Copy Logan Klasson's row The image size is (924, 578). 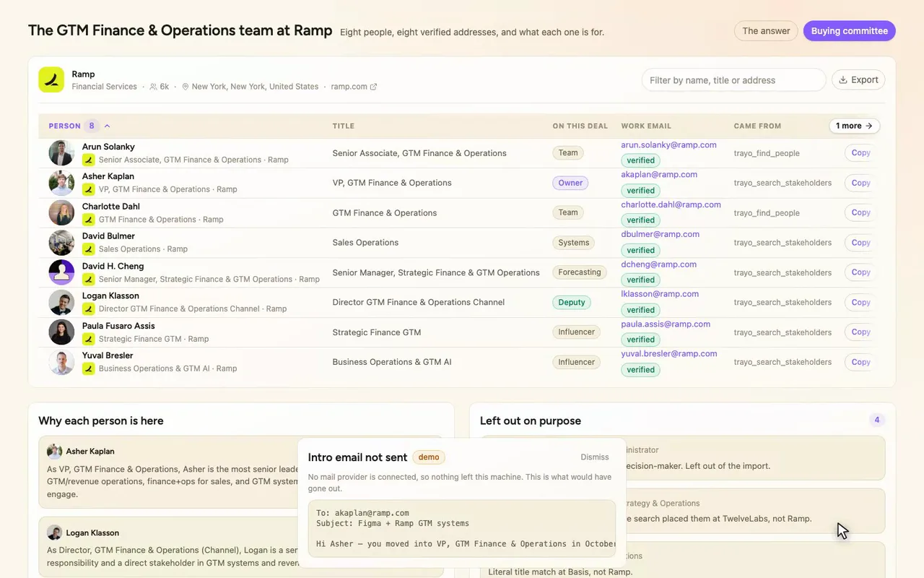coord(860,302)
